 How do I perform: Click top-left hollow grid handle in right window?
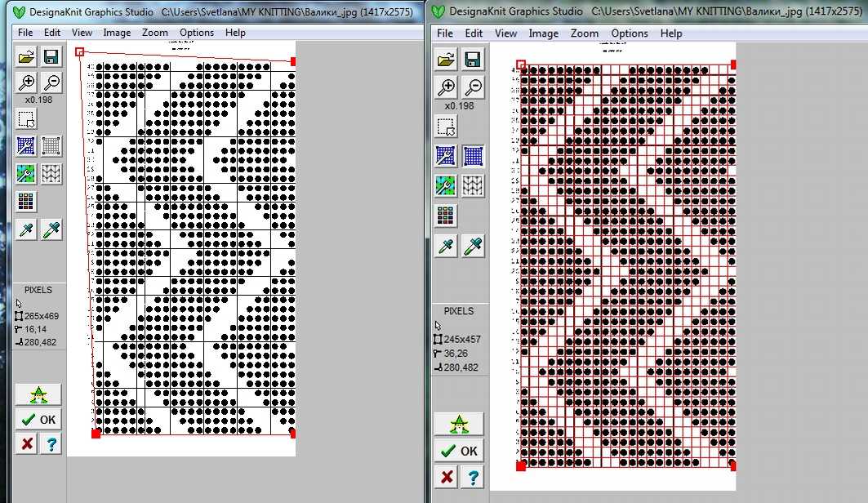tap(521, 65)
